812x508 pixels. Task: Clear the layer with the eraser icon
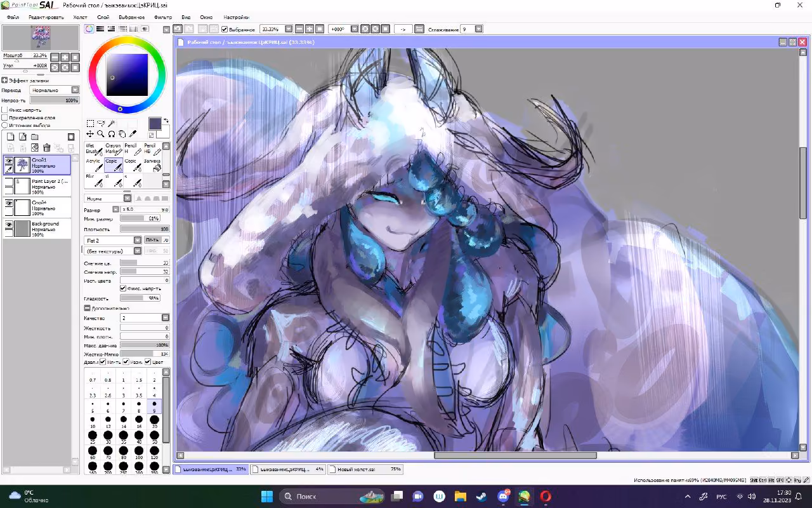click(x=35, y=148)
